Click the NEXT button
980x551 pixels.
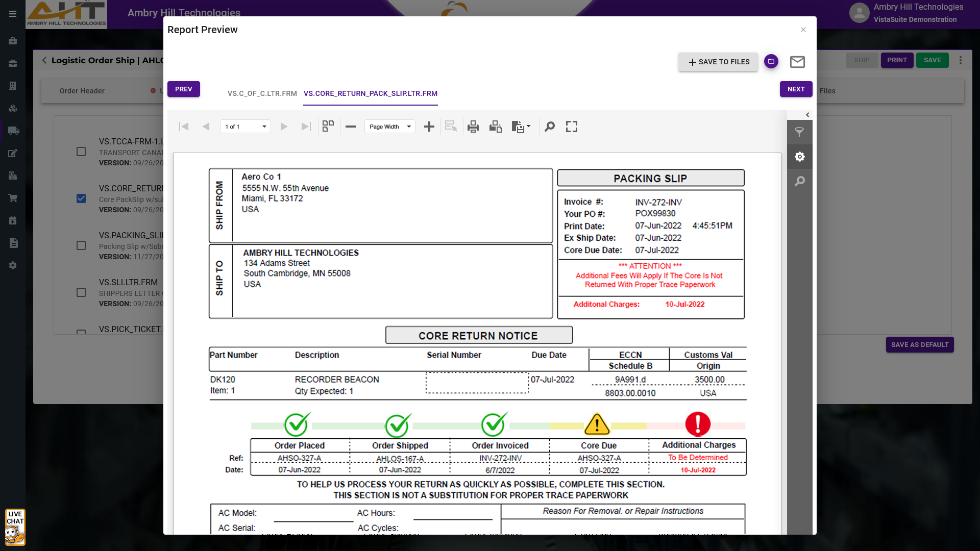pyautogui.click(x=795, y=89)
